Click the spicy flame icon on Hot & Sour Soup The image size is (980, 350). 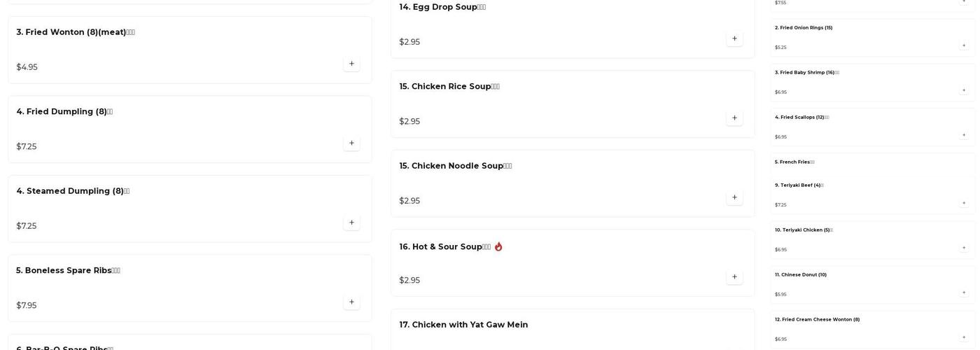pos(498,246)
